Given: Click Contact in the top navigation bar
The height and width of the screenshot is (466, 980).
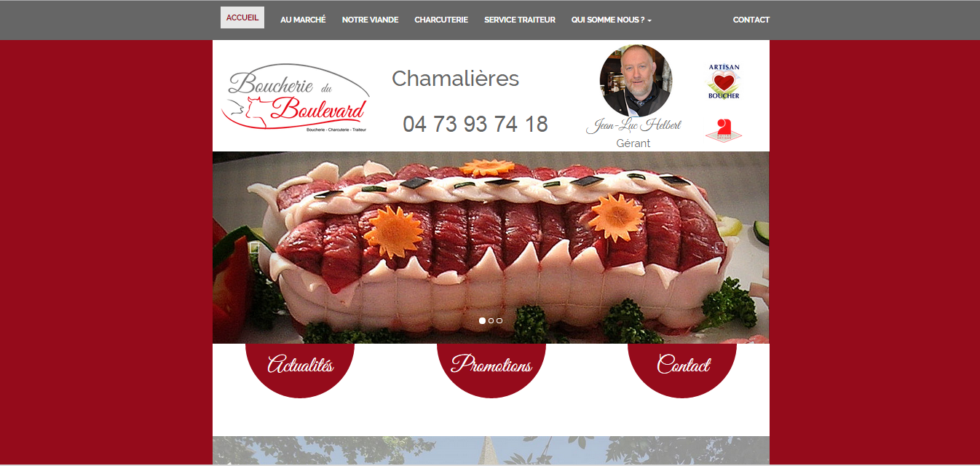Looking at the screenshot, I should [751, 20].
